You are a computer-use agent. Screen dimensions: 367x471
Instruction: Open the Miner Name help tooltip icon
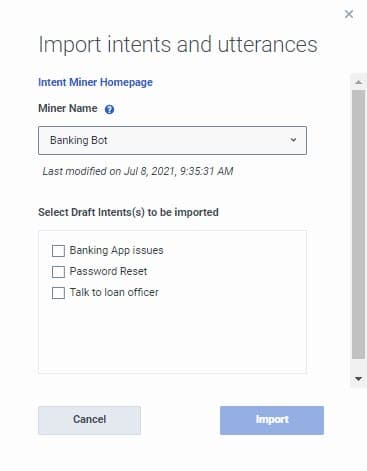coord(109,109)
